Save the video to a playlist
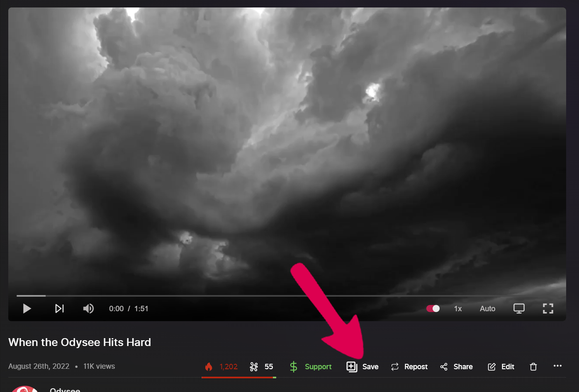Image resolution: width=579 pixels, height=392 pixels. [362, 367]
